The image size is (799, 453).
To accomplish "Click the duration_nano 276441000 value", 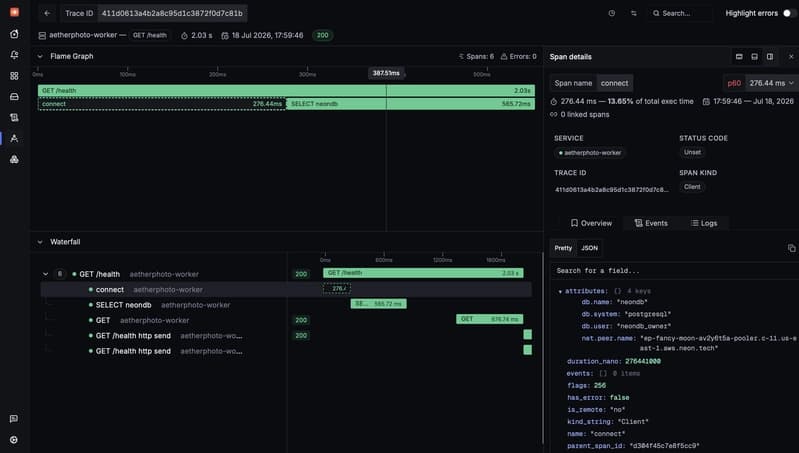I will click(x=643, y=361).
